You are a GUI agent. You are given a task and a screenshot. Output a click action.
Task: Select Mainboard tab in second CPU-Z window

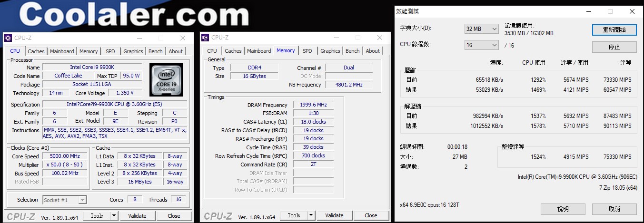click(259, 51)
